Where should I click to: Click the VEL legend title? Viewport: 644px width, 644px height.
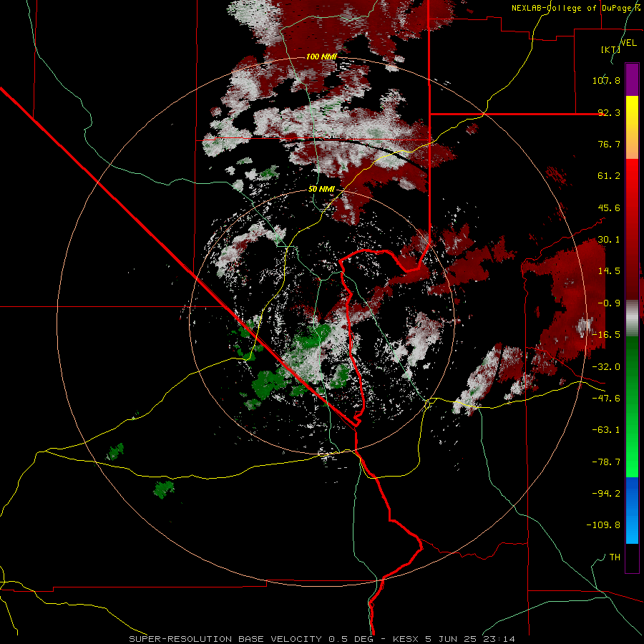pyautogui.click(x=628, y=42)
